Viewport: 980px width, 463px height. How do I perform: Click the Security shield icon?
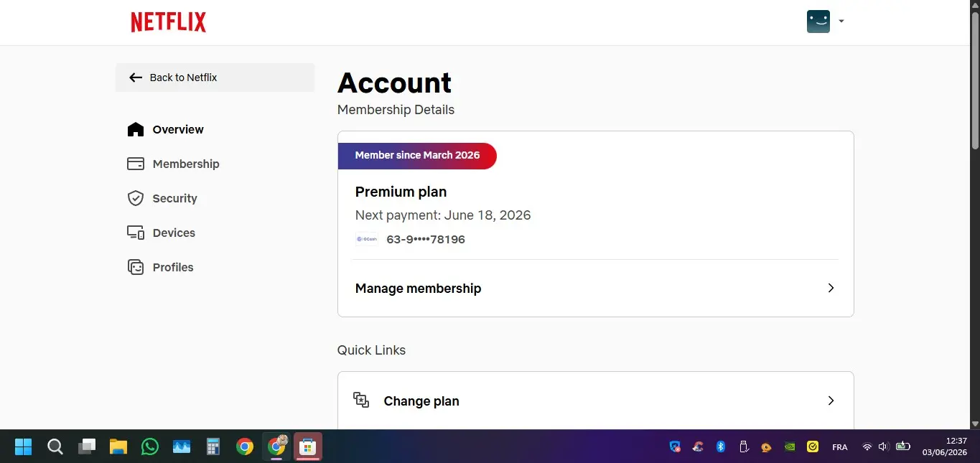[136, 198]
